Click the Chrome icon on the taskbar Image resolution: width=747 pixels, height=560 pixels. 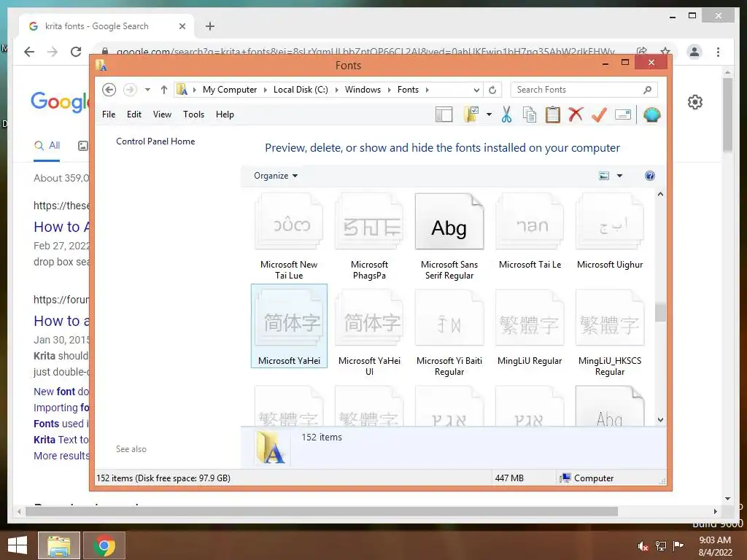click(x=104, y=545)
